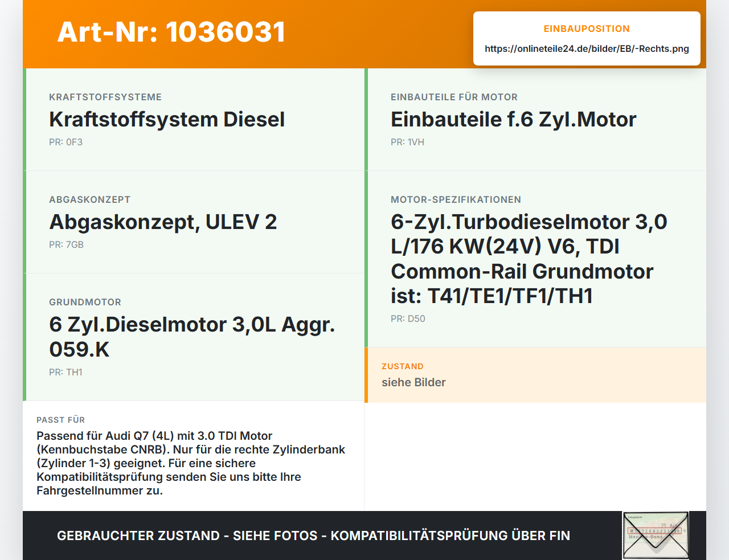This screenshot has height=560, width=729.
Task: Click the Einbauposition card label
Action: point(587,28)
